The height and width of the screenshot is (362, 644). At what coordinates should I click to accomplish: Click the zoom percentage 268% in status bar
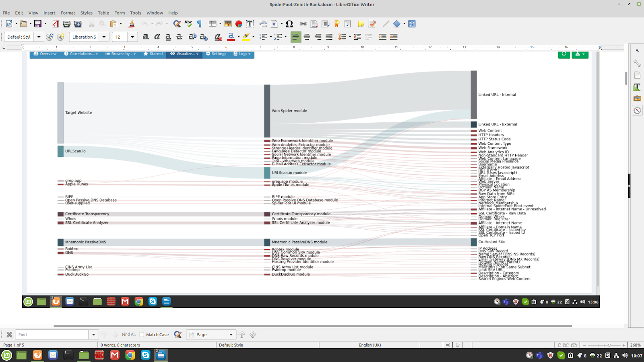636,345
